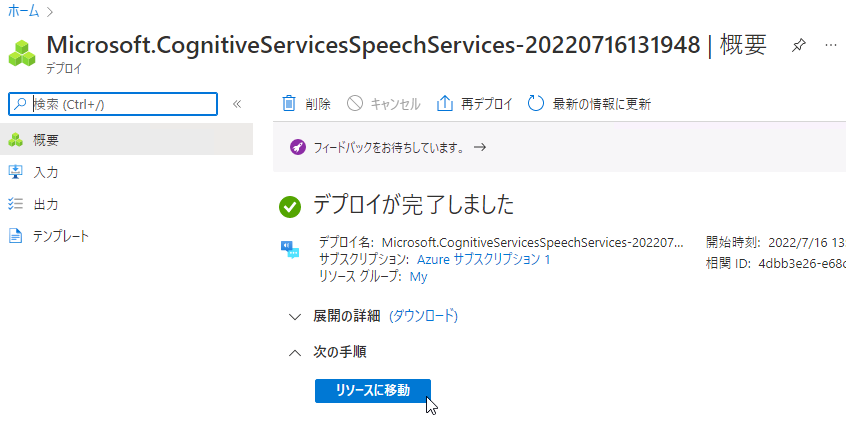
Task: Click the magnifier icon in the search box
Action: click(20, 104)
